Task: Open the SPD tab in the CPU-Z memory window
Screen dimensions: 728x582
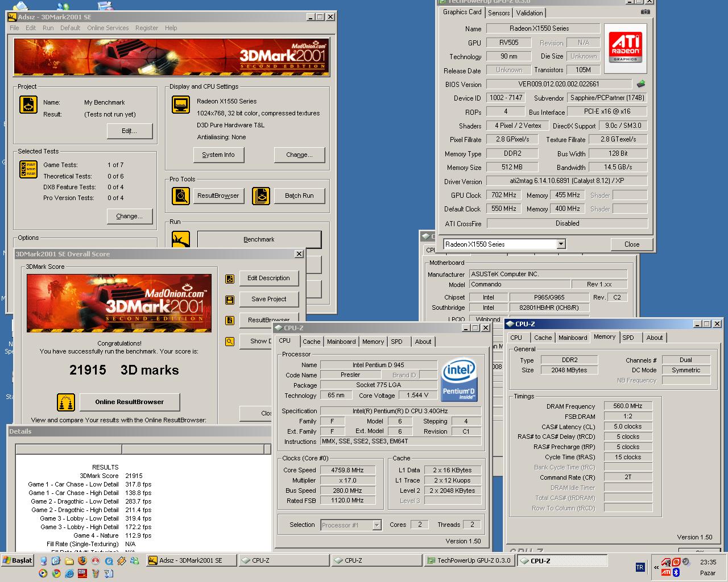Action: click(x=628, y=338)
